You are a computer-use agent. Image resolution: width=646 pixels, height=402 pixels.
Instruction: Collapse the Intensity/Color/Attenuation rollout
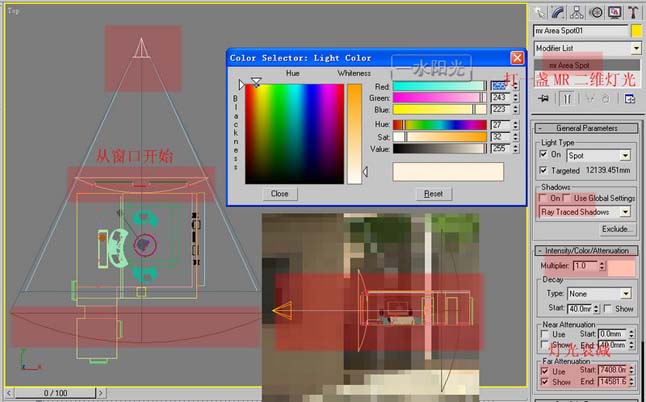(587, 250)
